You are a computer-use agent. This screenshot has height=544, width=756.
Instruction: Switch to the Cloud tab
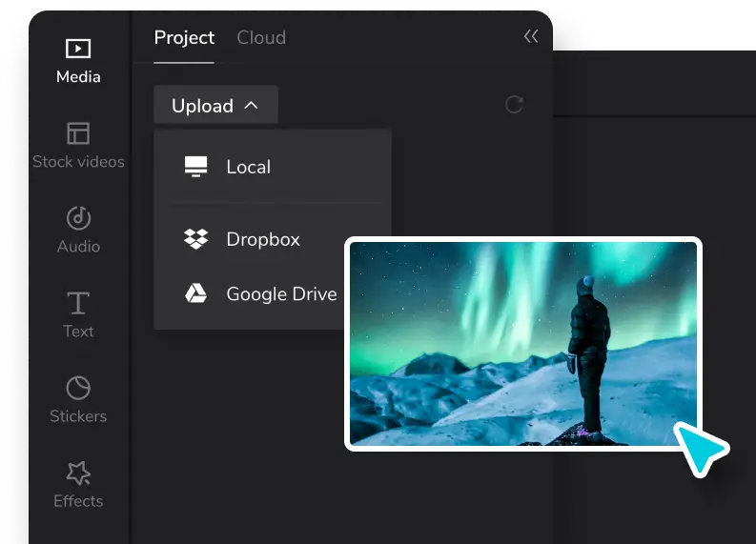click(x=261, y=38)
